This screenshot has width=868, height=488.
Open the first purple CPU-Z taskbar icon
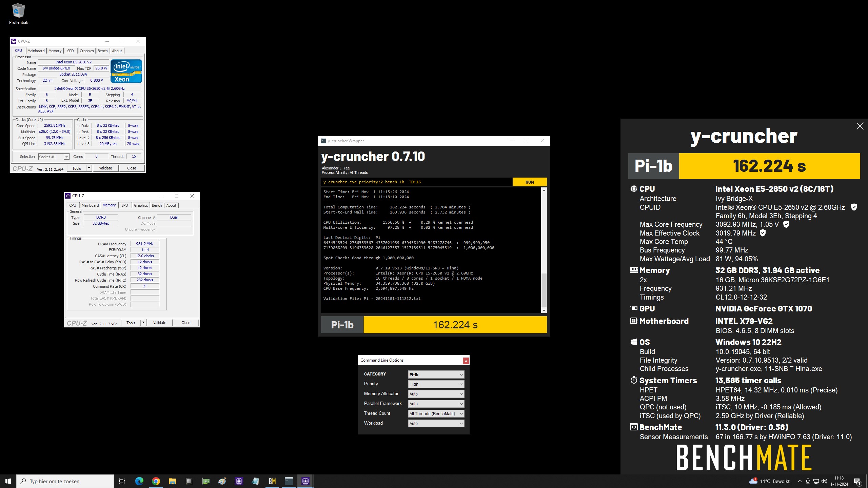239,481
